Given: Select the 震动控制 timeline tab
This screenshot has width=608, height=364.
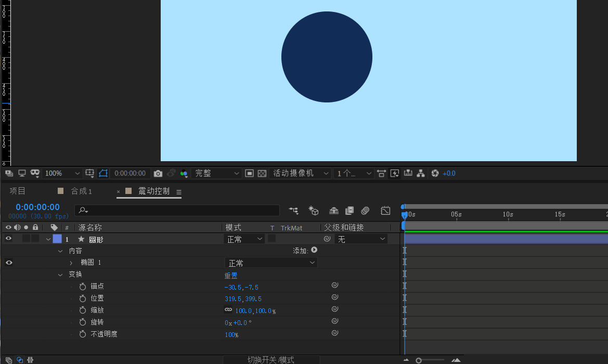Looking at the screenshot, I should (154, 191).
